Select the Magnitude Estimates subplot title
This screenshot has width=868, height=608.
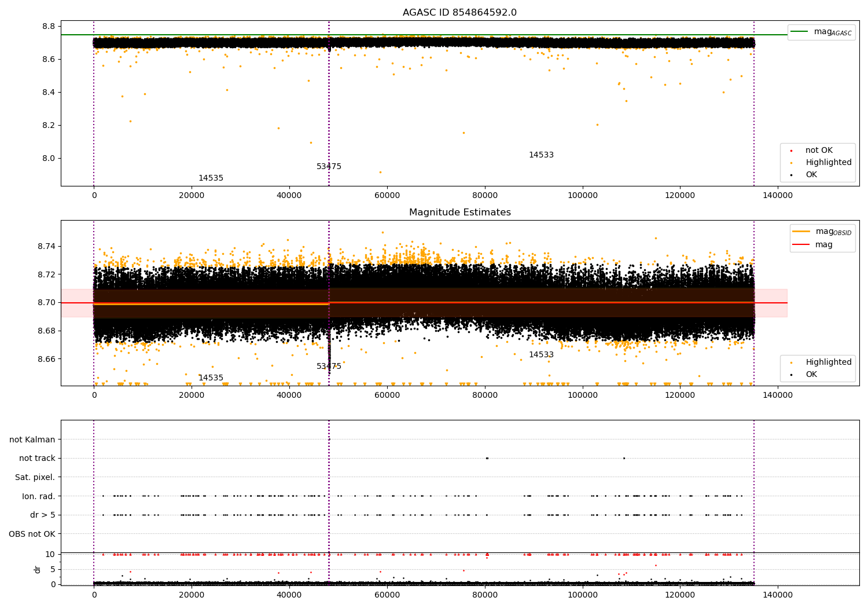click(459, 213)
